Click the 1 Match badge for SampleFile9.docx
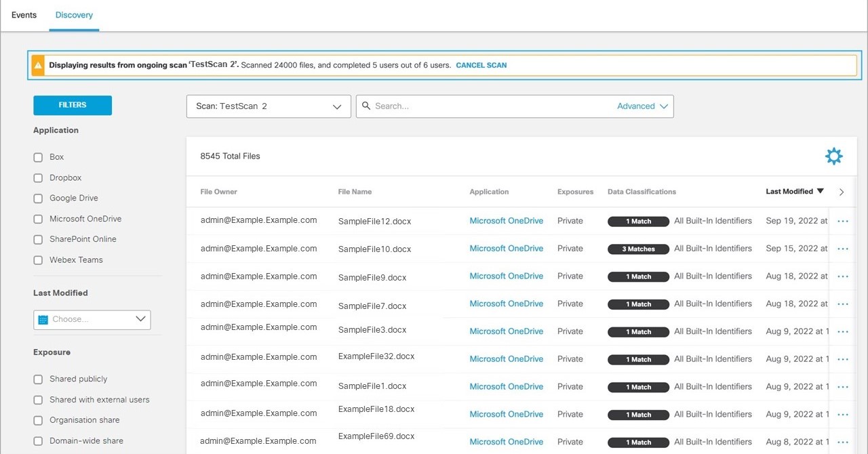Viewport: 868px width, 454px height. [639, 276]
